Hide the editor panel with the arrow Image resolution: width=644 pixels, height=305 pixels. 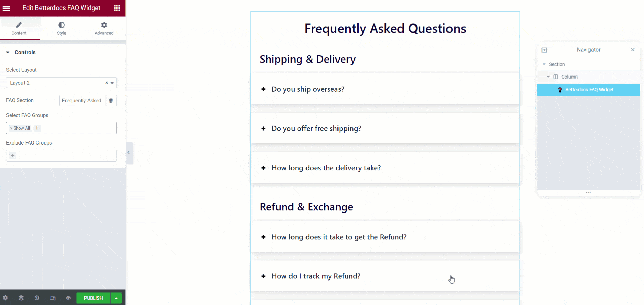coord(129,153)
